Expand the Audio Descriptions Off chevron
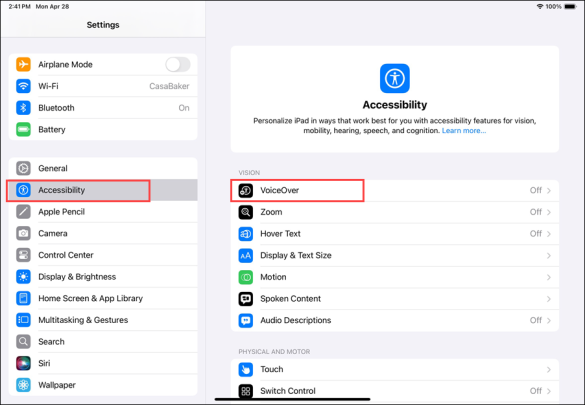The width and height of the screenshot is (585, 405). coord(549,320)
